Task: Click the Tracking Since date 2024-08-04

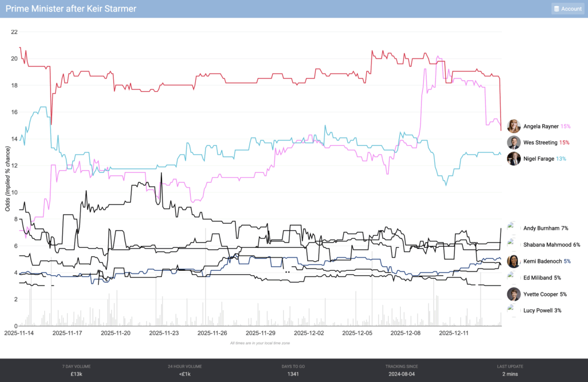Action: pyautogui.click(x=402, y=375)
